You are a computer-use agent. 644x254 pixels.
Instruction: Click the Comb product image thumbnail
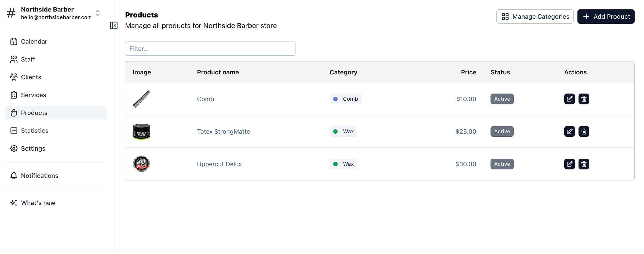point(141,99)
